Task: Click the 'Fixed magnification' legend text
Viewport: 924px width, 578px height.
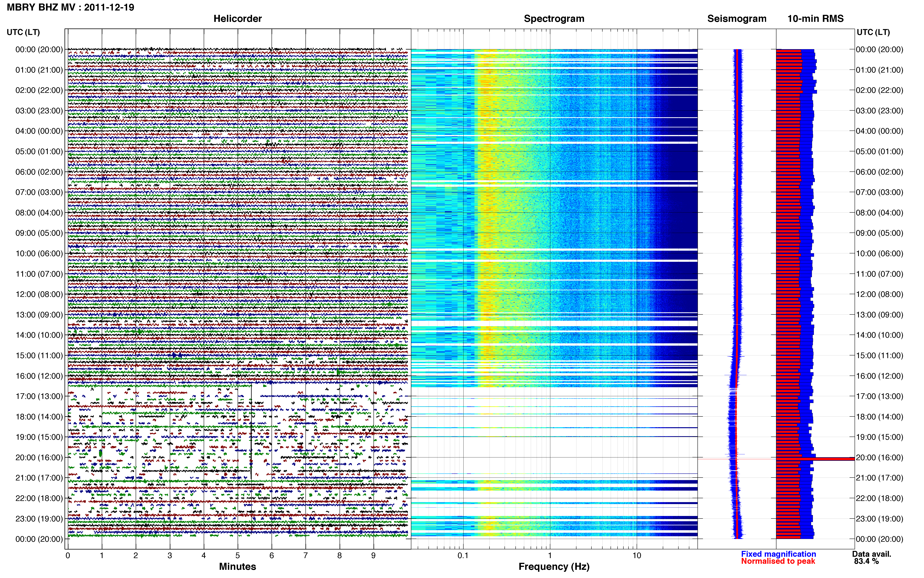Action: (x=778, y=554)
